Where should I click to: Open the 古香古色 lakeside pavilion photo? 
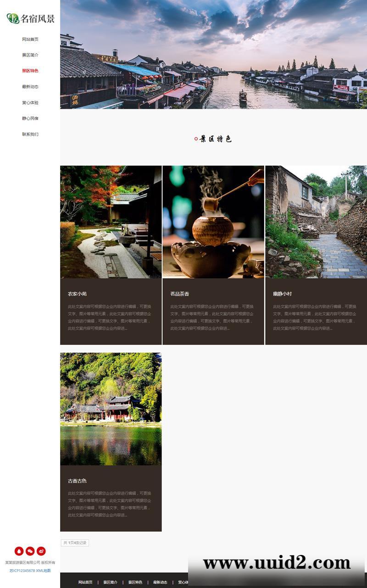tap(111, 409)
